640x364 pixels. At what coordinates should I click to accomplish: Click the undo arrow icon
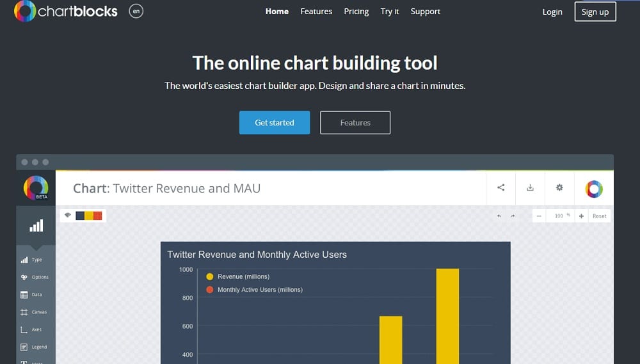(499, 216)
